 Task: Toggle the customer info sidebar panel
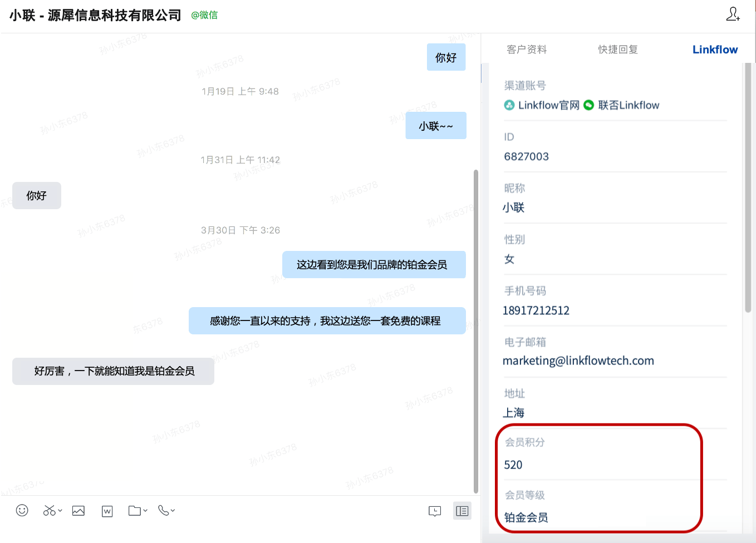coord(462,511)
